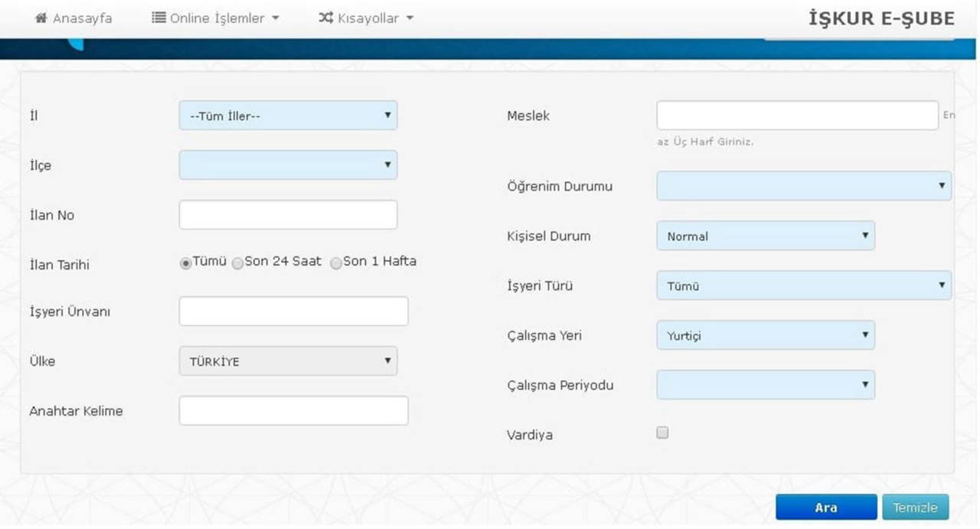Select the Son 24 Saat option

pos(238,263)
